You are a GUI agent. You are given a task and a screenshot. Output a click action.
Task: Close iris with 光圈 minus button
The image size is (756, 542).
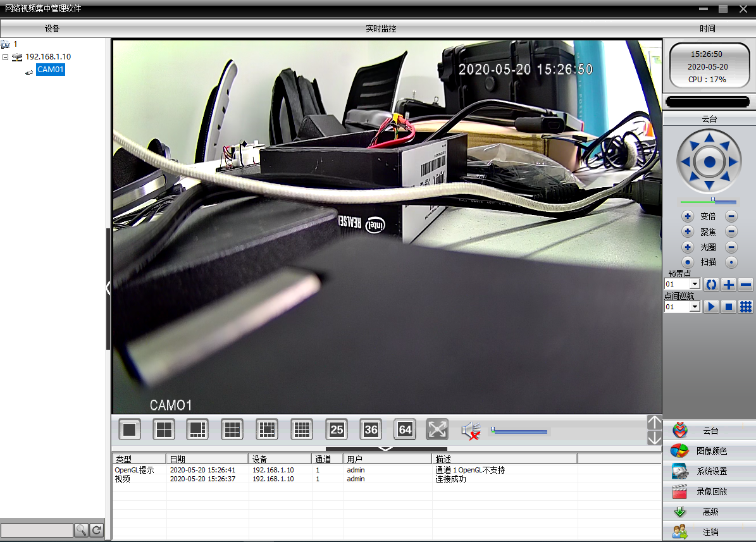pyautogui.click(x=731, y=247)
